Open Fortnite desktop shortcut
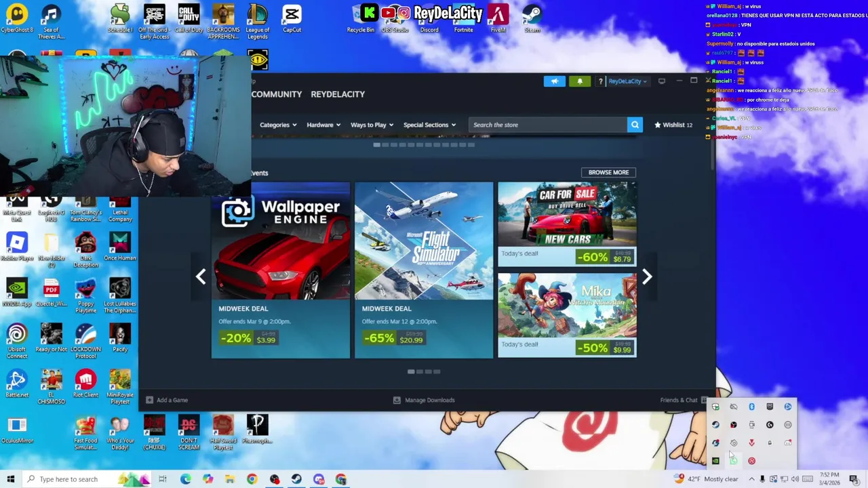The image size is (868, 488). [x=464, y=18]
